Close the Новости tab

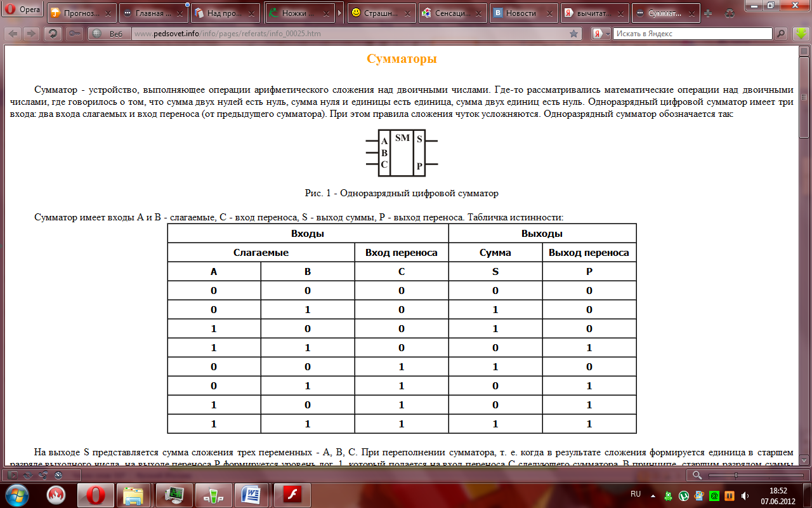pos(550,13)
